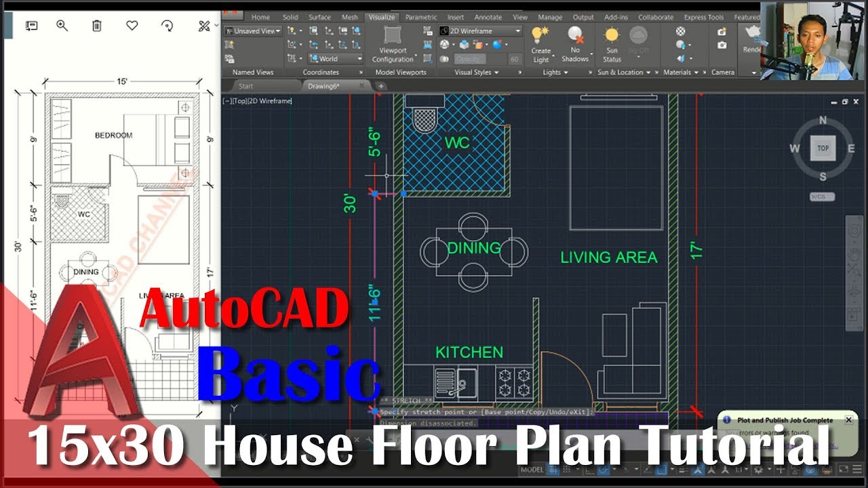
Task: Click the TOP face of the ViewCube
Action: coord(823,148)
